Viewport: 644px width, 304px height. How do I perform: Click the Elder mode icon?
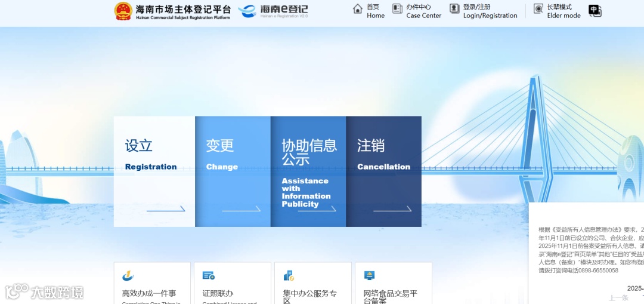pyautogui.click(x=538, y=8)
